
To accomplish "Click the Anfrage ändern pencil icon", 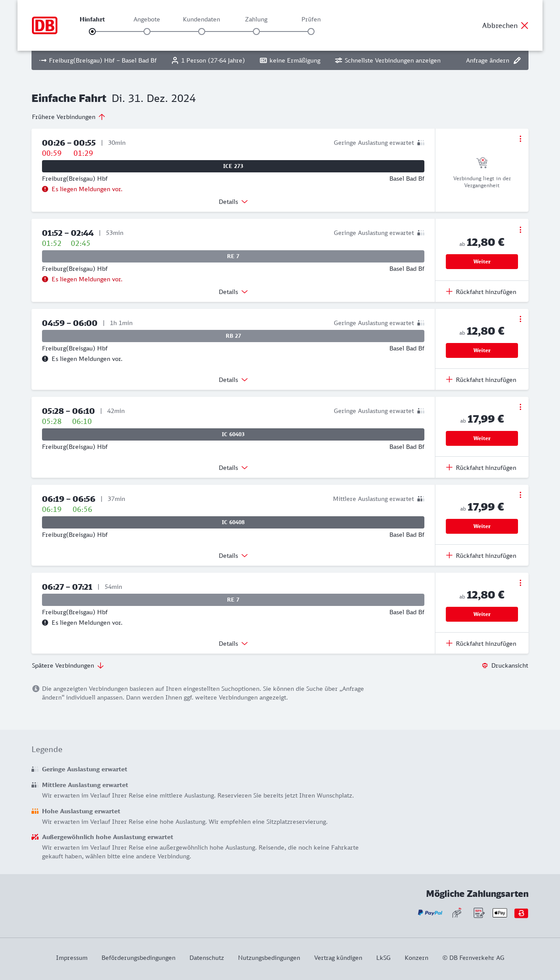I will 517,60.
